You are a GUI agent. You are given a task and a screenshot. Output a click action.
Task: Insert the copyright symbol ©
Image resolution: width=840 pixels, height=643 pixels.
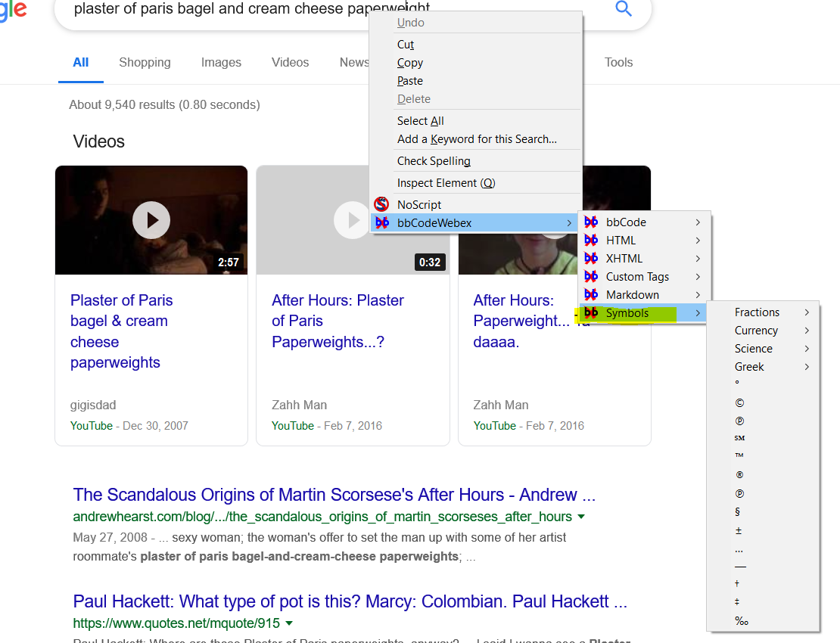tap(739, 403)
